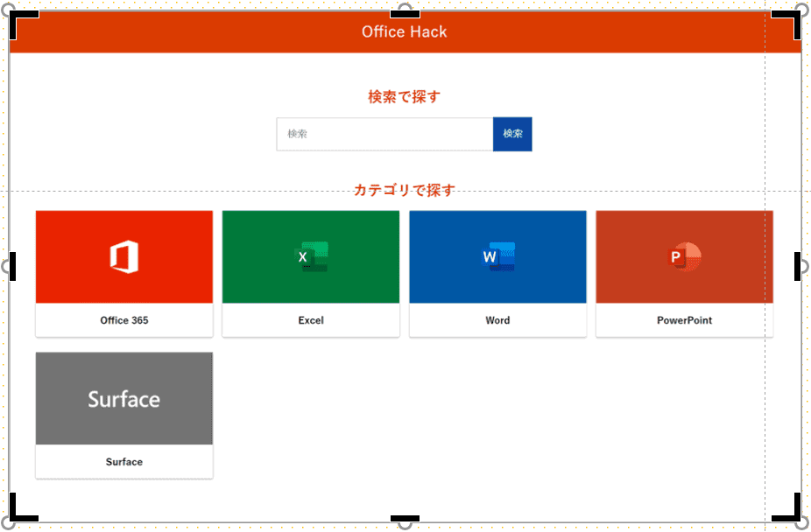Click the Office 365 logo icon
The width and height of the screenshot is (811, 532).
pyautogui.click(x=124, y=256)
